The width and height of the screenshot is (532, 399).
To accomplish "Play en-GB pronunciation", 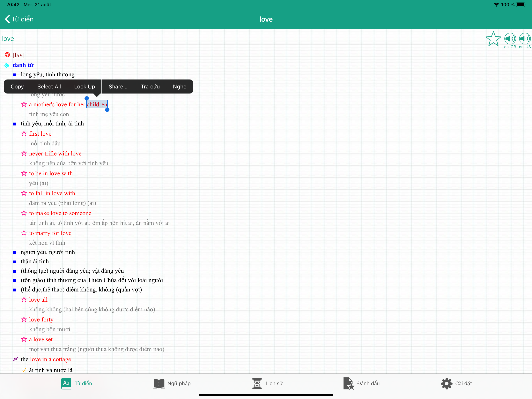I will coord(510,39).
